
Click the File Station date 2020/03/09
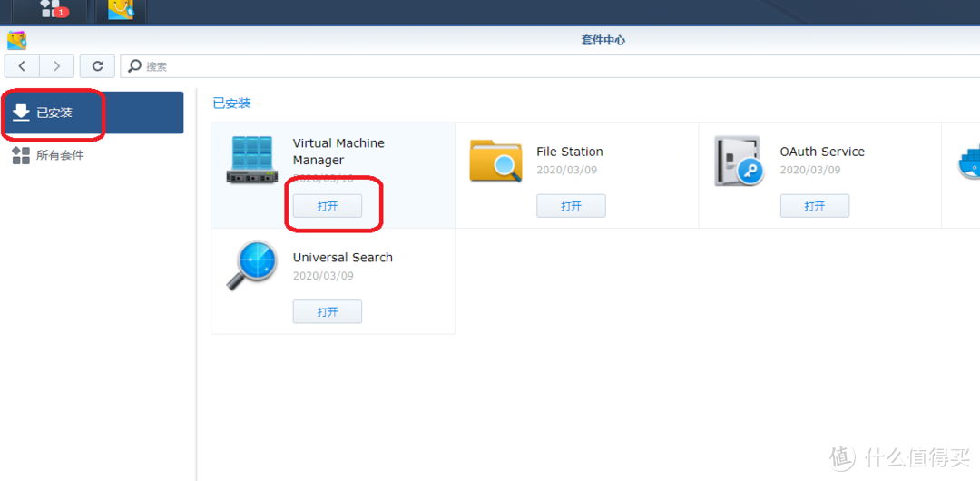click(x=567, y=170)
